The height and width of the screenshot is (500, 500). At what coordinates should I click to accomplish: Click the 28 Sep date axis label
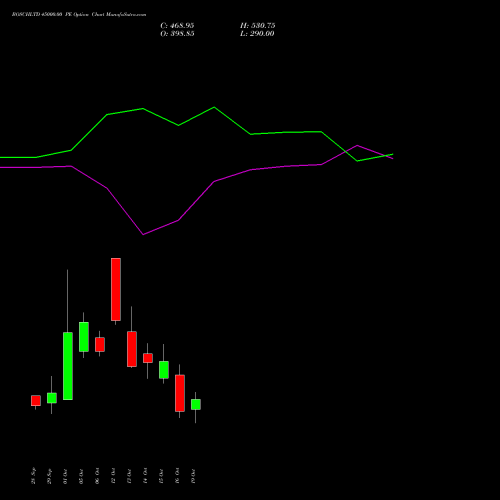point(33,476)
